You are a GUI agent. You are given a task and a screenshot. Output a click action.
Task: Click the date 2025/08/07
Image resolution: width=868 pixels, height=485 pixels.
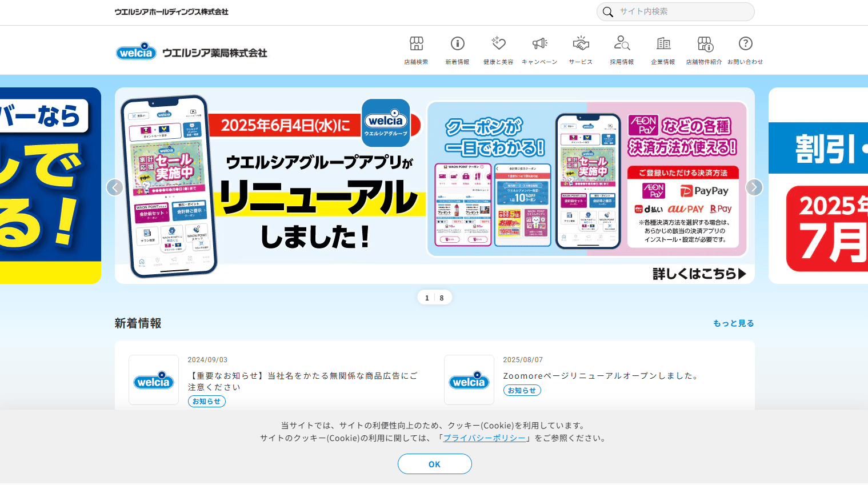(523, 360)
